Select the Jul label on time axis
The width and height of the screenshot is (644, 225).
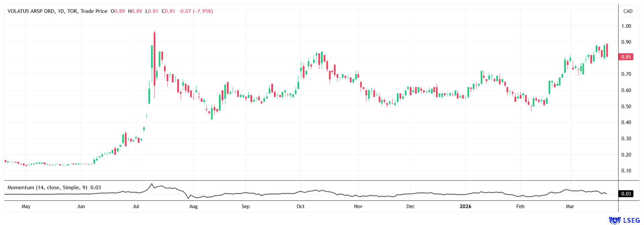tap(136, 206)
